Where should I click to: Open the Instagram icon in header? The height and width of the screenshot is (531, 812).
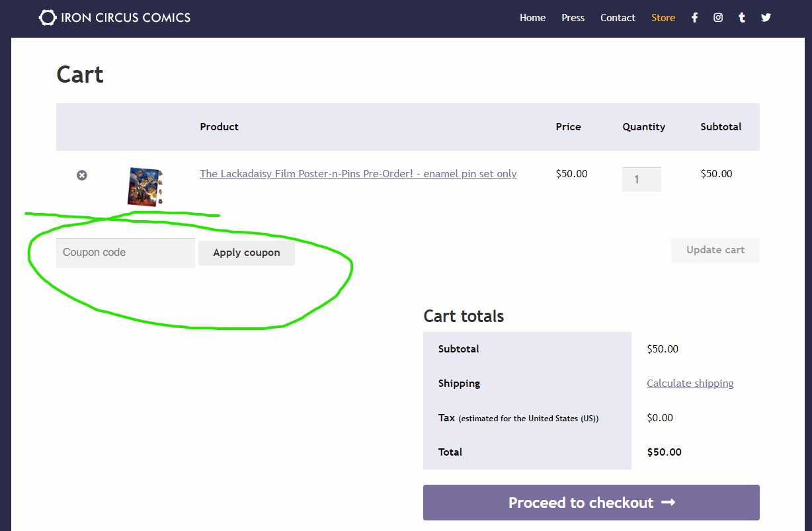pos(718,18)
